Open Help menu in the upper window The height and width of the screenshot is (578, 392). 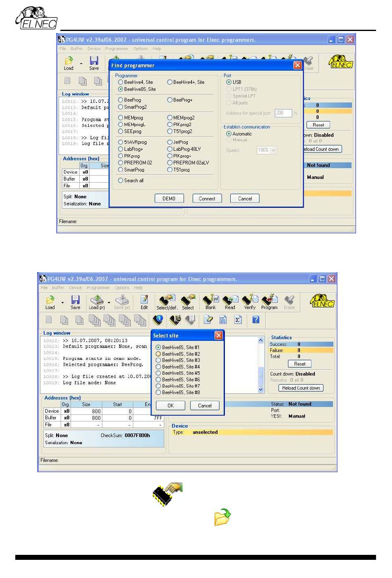(x=157, y=48)
